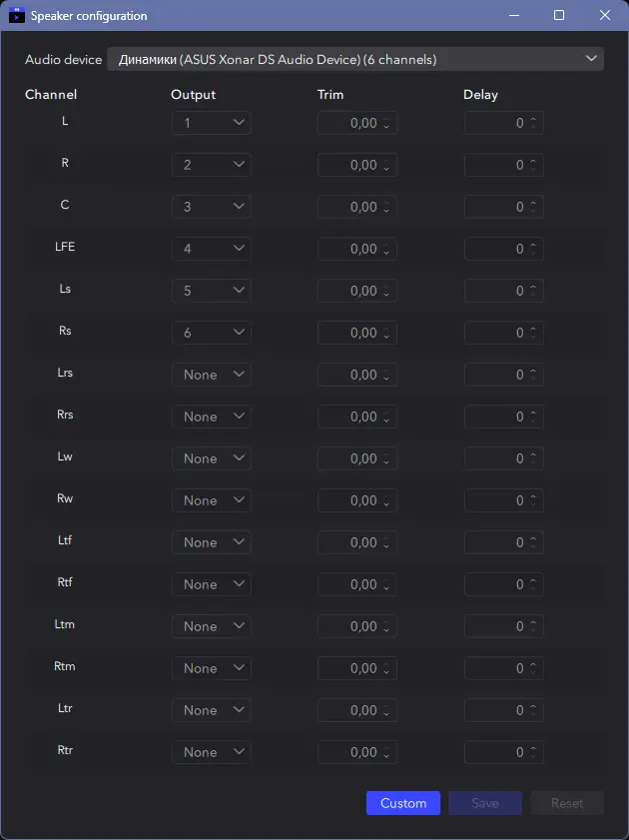Focus the Trim field for Lw channel
This screenshot has height=840, width=629.
click(349, 458)
